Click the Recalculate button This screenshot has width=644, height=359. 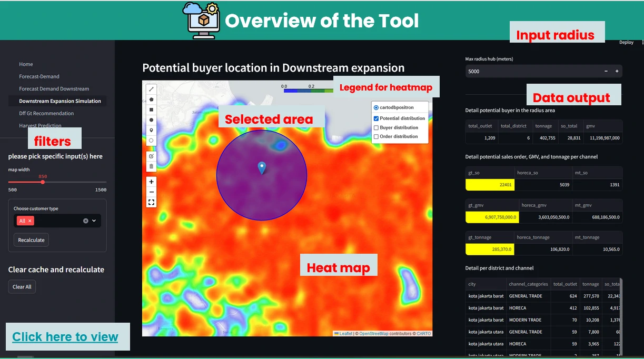pos(31,240)
